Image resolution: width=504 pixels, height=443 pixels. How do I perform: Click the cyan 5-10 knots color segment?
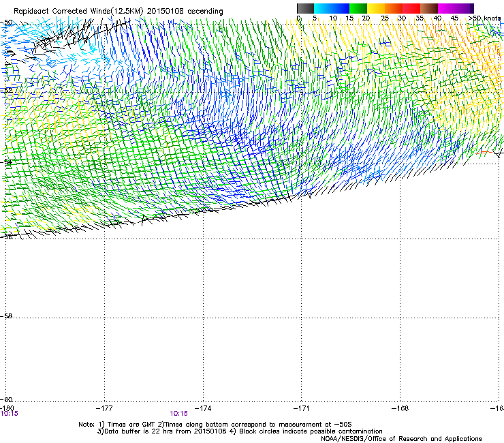[x=323, y=8]
